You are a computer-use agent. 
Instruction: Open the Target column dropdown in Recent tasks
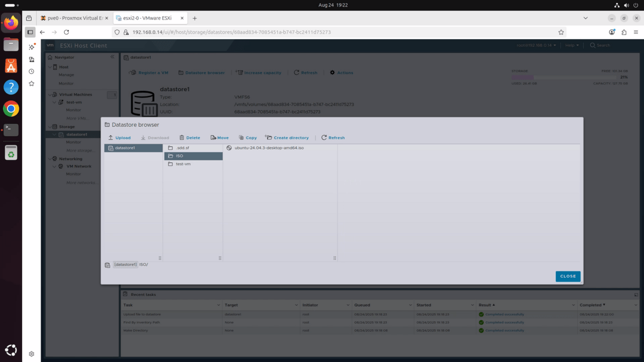[x=296, y=305]
